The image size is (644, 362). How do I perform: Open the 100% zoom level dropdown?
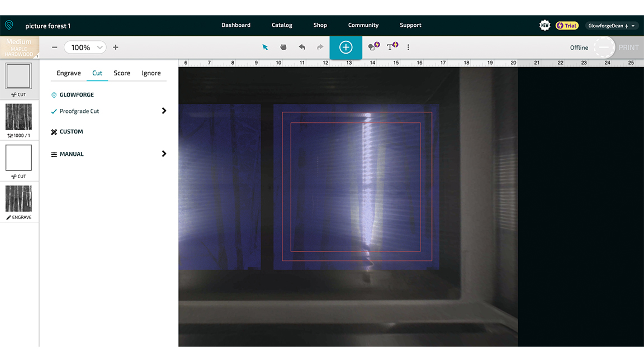85,47
